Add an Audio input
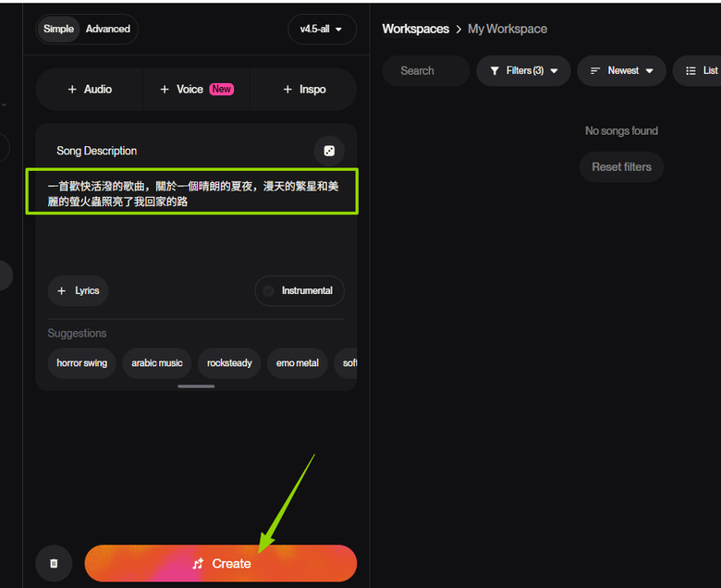Viewport: 721px width, 588px height. click(90, 89)
